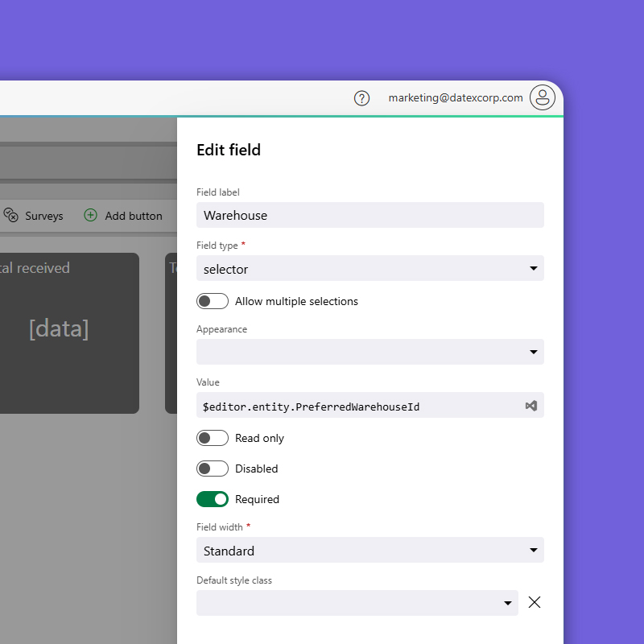Viewport: 644px width, 644px height.
Task: Expand the Default style class dropdown
Action: tap(357, 603)
